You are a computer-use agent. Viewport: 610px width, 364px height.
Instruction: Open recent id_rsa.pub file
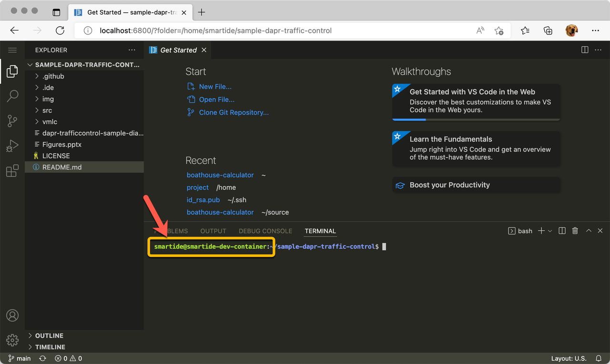tap(203, 200)
